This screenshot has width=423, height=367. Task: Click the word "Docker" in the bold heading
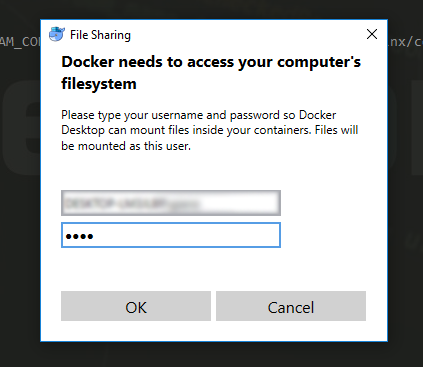pyautogui.click(x=88, y=62)
